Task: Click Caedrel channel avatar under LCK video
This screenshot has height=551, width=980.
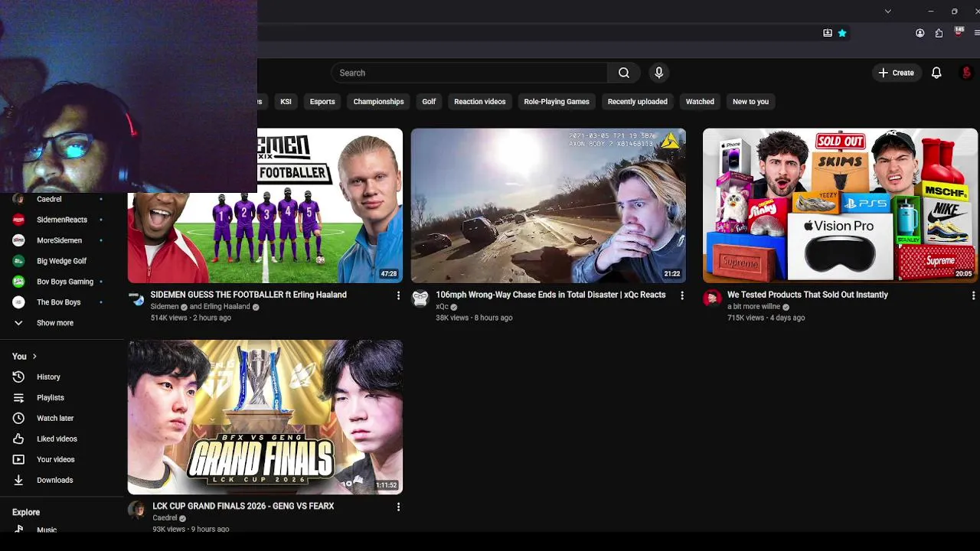Action: point(137,510)
